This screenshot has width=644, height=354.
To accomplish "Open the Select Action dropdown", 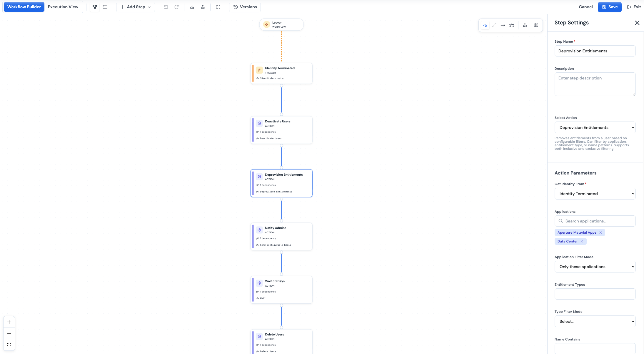I will (x=595, y=127).
